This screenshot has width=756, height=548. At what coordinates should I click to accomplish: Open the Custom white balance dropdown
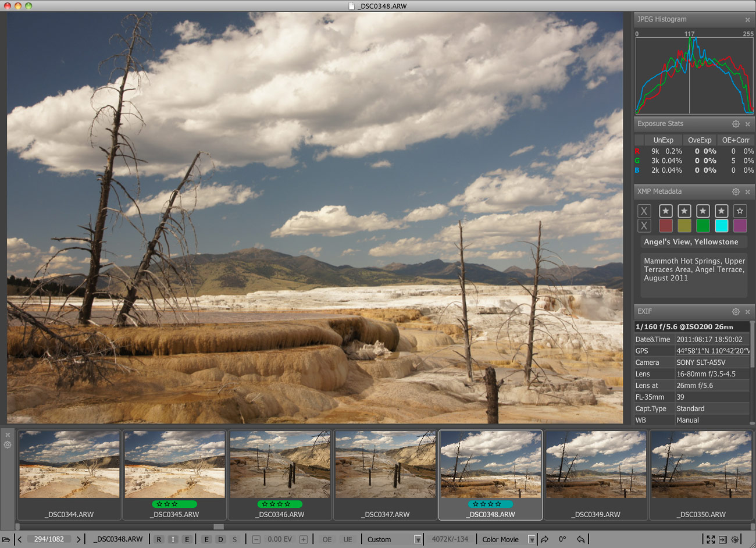point(417,539)
